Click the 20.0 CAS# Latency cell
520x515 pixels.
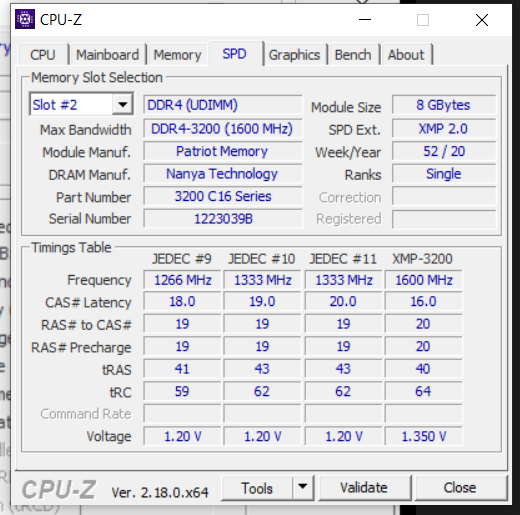point(343,302)
